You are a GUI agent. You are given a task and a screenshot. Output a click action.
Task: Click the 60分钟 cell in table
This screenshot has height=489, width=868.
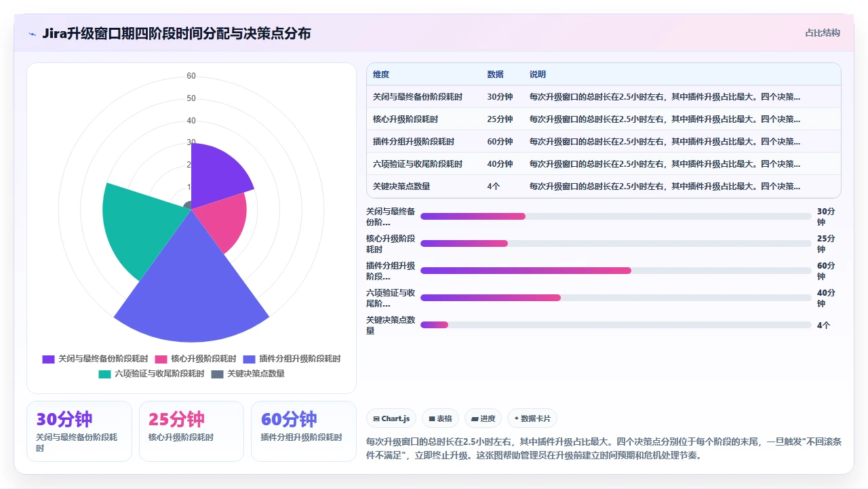point(500,142)
